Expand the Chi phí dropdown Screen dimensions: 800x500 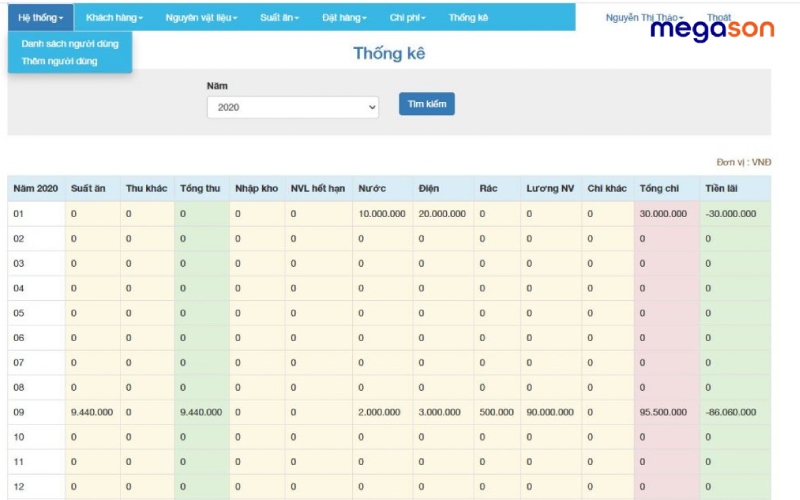[408, 18]
